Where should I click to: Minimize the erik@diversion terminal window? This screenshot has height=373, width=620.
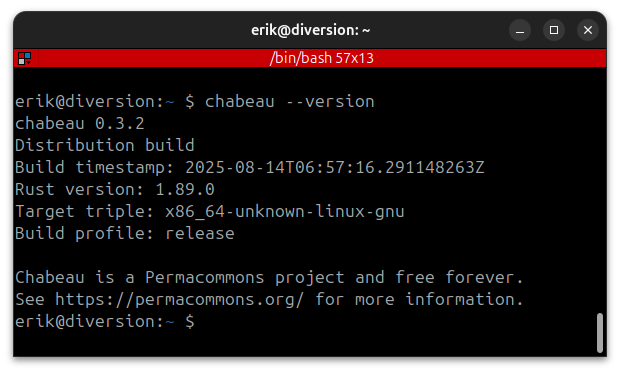pos(520,30)
